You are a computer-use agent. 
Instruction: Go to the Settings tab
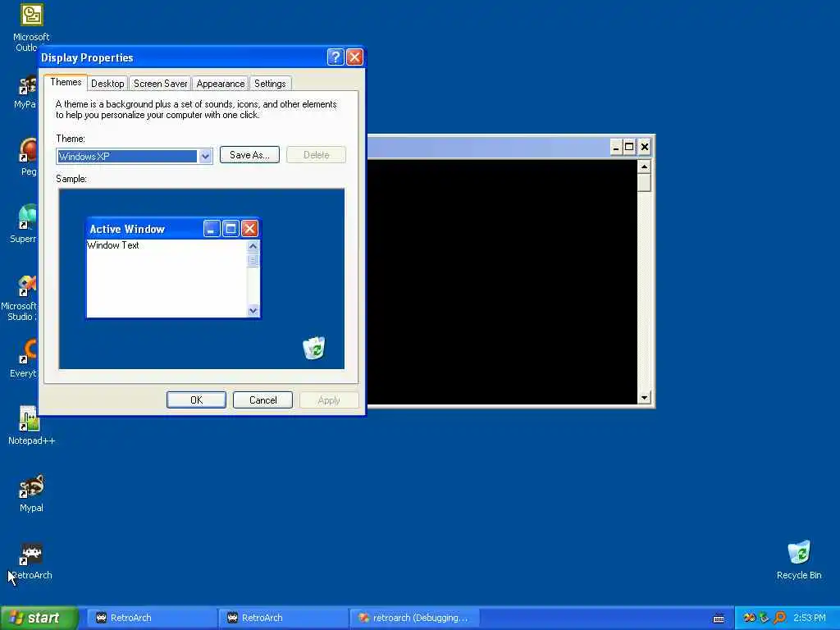[270, 84]
